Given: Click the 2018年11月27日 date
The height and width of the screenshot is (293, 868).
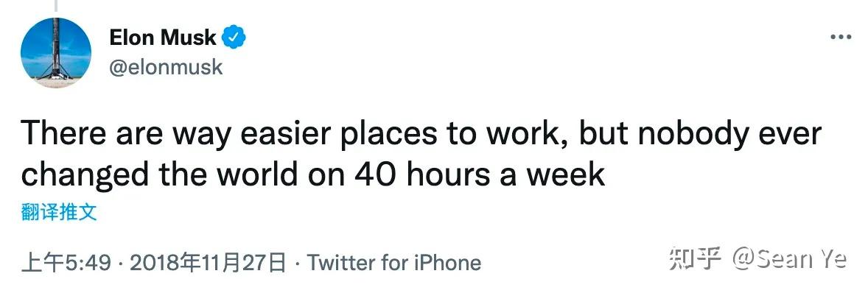Looking at the screenshot, I should pyautogui.click(x=208, y=263).
